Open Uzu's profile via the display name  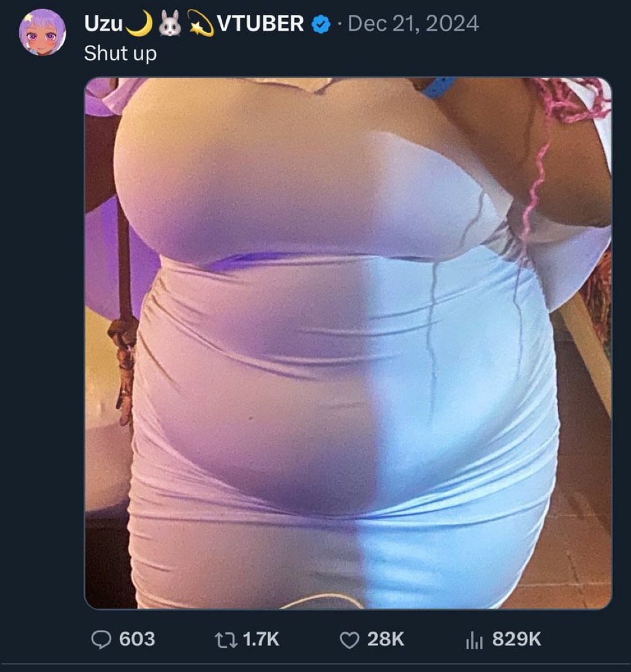(x=103, y=23)
